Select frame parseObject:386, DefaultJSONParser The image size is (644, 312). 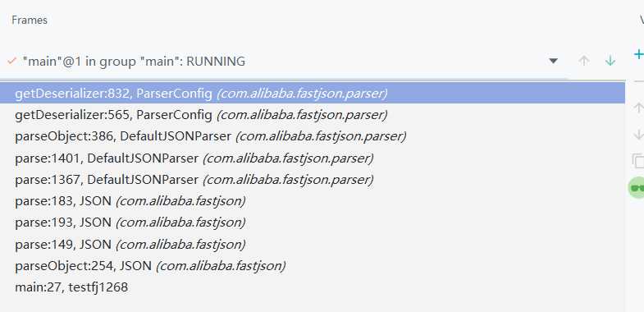point(313,136)
